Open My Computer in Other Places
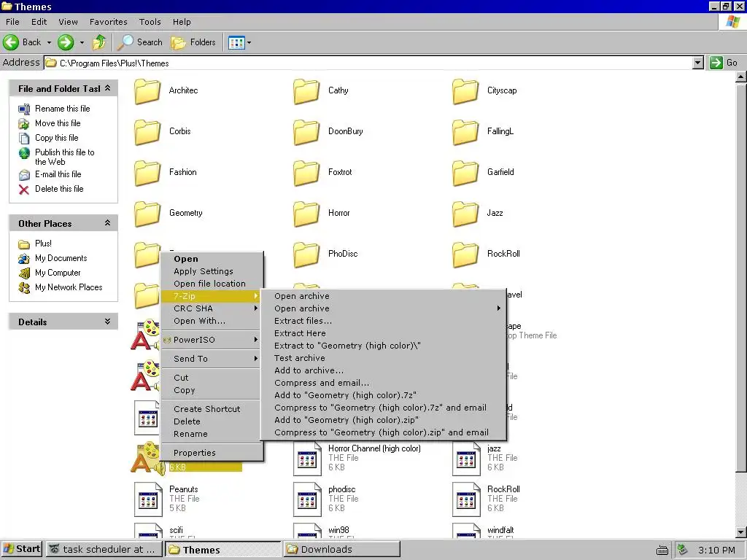Image resolution: width=747 pixels, height=560 pixels. (x=58, y=273)
